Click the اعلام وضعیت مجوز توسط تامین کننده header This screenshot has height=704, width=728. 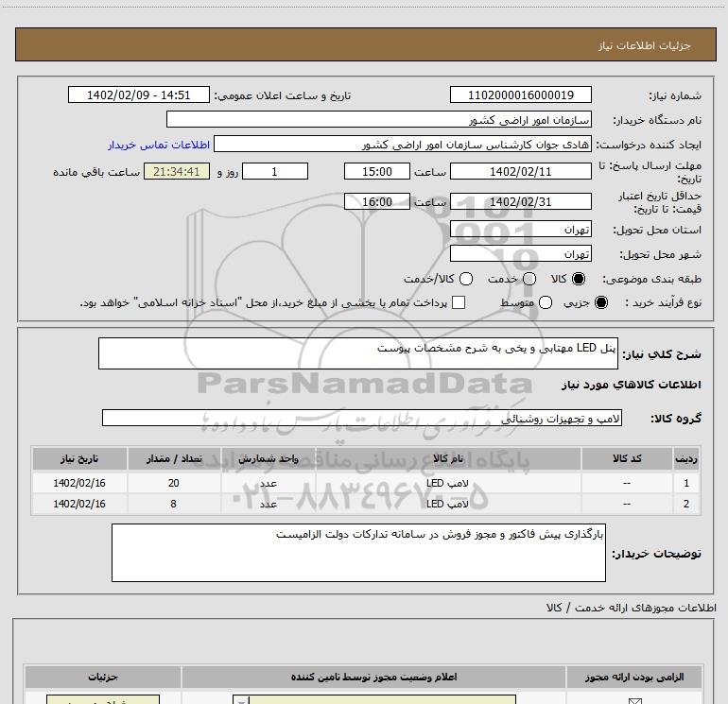[373, 678]
